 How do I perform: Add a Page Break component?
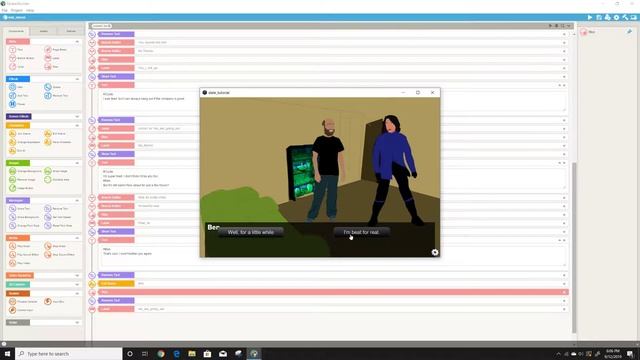56,49
